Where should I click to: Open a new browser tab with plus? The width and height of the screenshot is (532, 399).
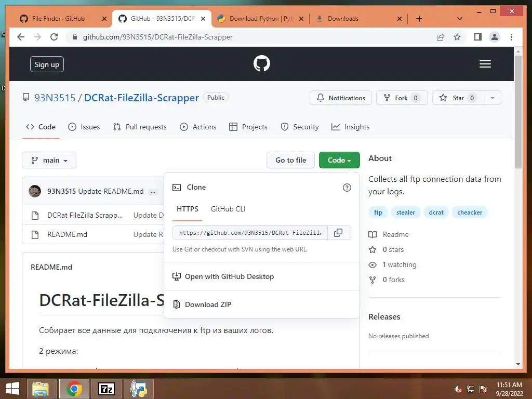[419, 19]
